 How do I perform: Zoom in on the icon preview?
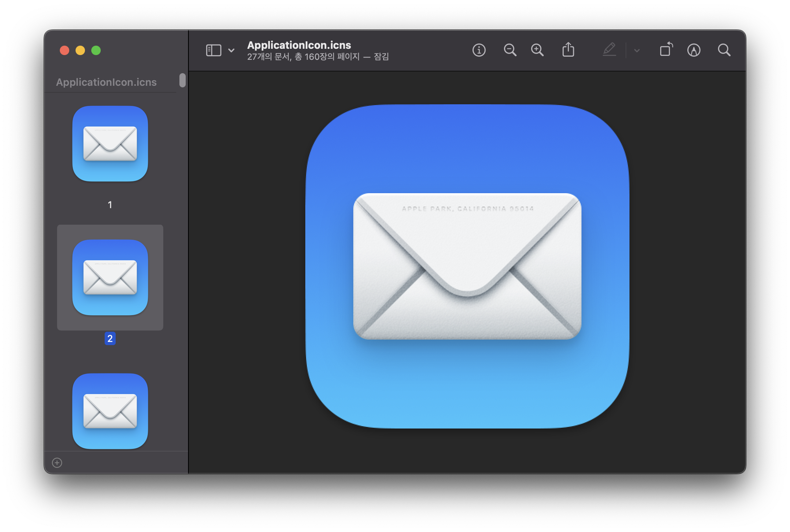pos(537,50)
